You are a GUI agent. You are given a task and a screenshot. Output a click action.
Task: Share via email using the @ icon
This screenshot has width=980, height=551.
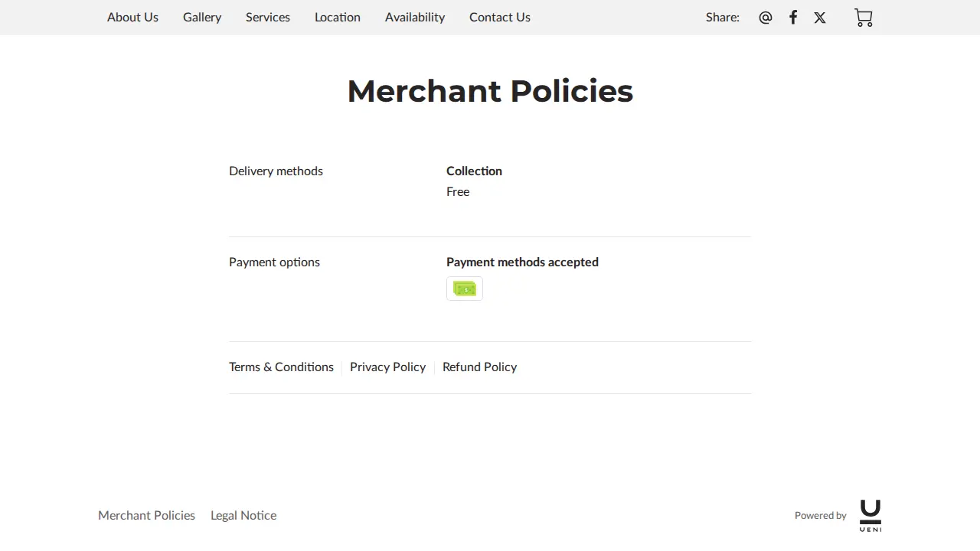click(766, 18)
